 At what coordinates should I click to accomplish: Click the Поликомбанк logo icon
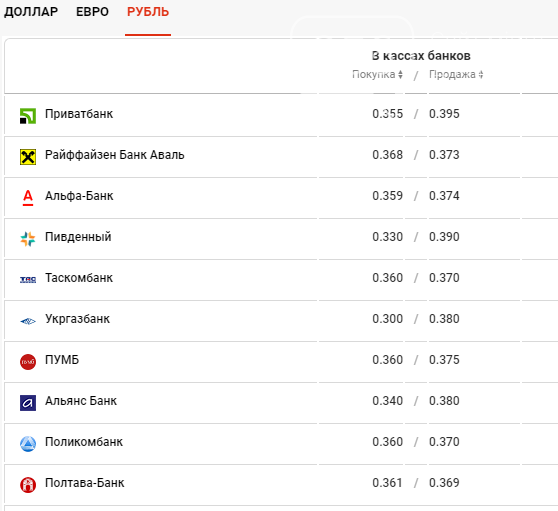(x=28, y=444)
